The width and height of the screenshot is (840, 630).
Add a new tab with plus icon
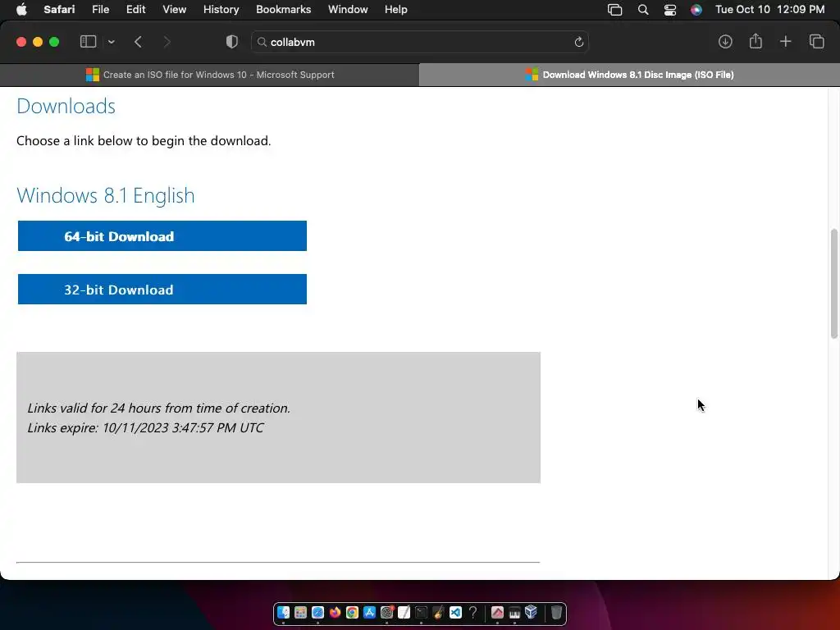click(785, 42)
